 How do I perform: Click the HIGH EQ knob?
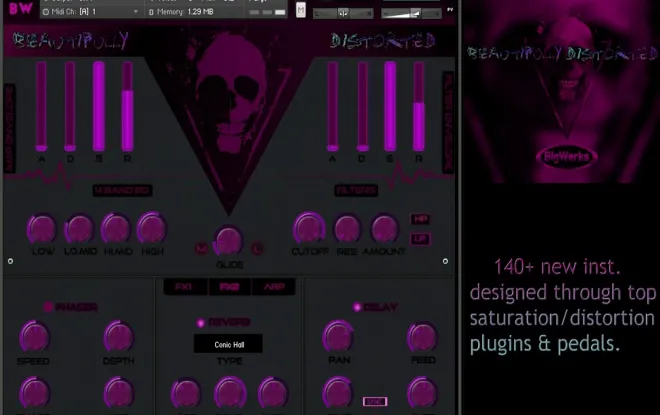tap(152, 228)
